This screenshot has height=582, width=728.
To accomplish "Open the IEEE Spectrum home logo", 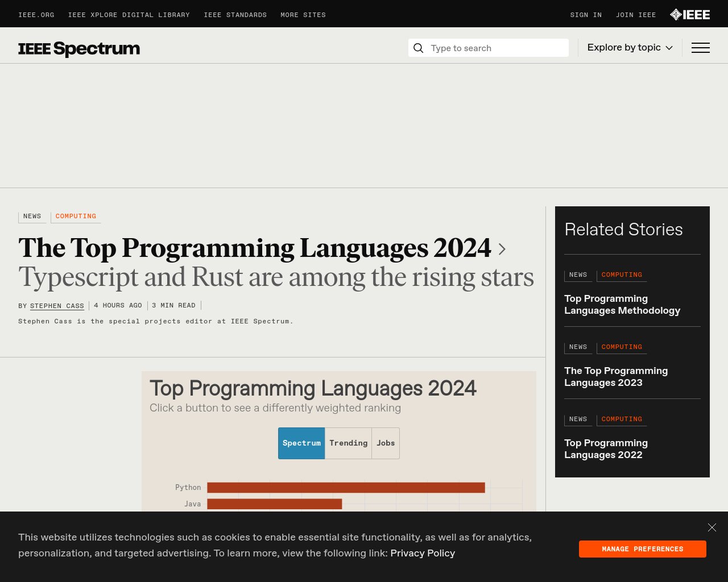I will tap(79, 49).
